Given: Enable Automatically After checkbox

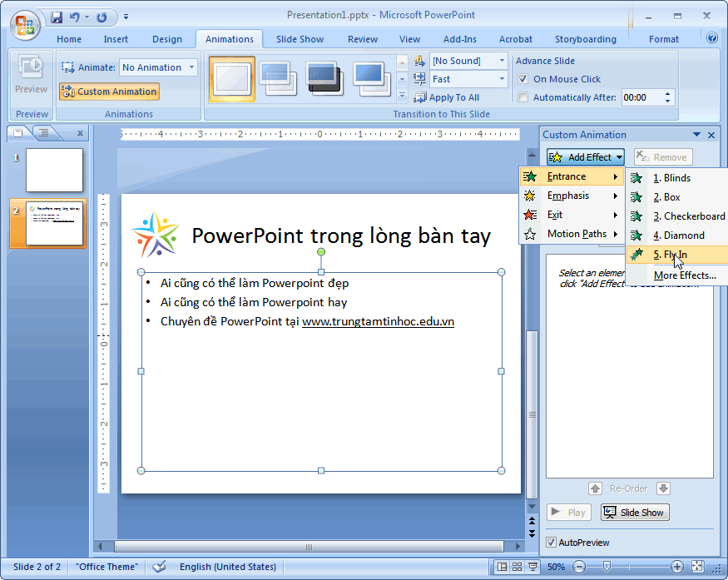Looking at the screenshot, I should tap(522, 97).
